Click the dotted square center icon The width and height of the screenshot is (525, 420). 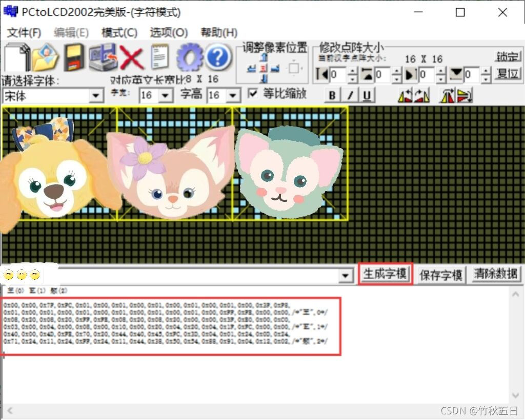click(294, 68)
